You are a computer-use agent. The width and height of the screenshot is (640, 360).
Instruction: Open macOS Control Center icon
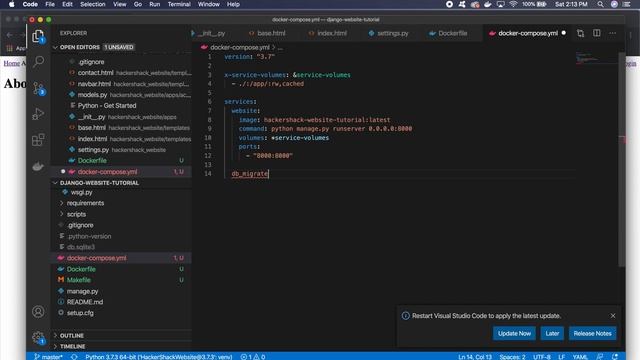click(x=627, y=4)
